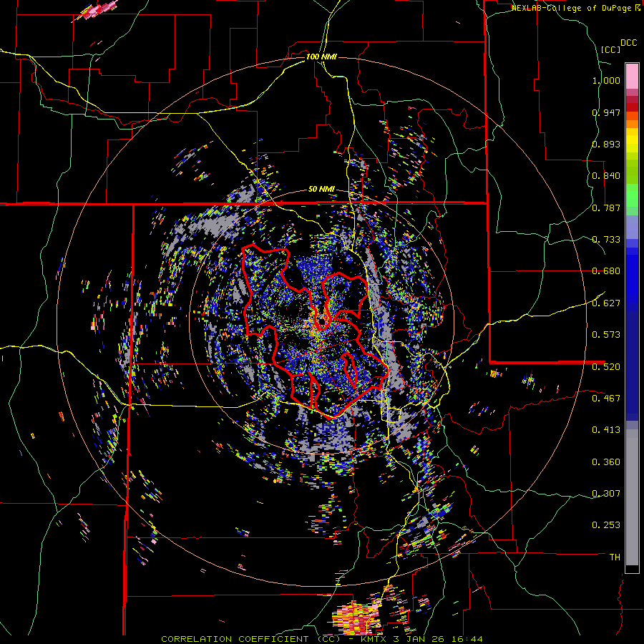Select the 0.573 scale value
Viewport: 644px width, 644px height.
606,335
